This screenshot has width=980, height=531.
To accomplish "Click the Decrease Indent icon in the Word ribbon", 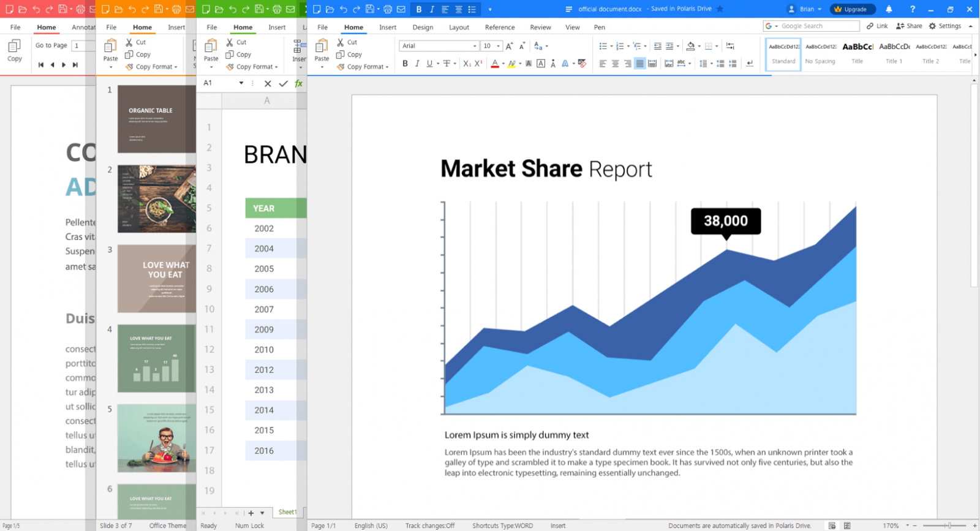I will pyautogui.click(x=658, y=46).
